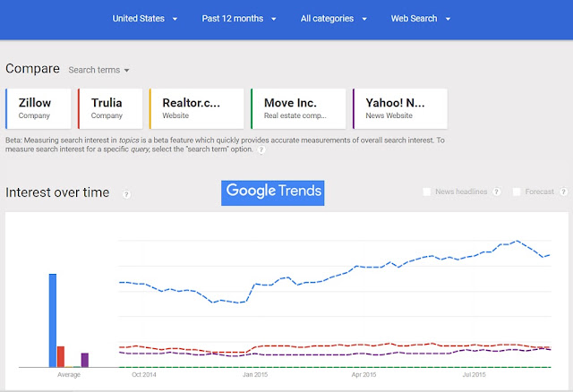Select the Zillow Company term card
The image size is (573, 392).
coord(38,109)
